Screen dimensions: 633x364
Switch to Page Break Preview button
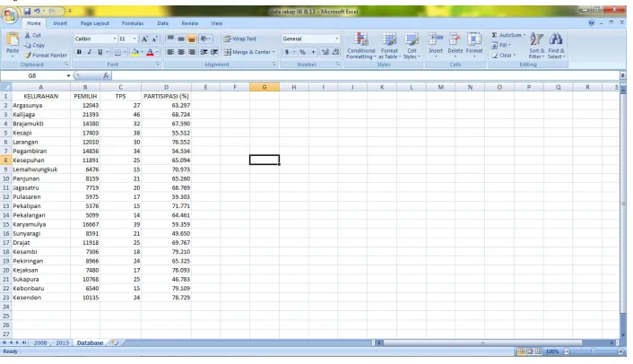[538, 351]
